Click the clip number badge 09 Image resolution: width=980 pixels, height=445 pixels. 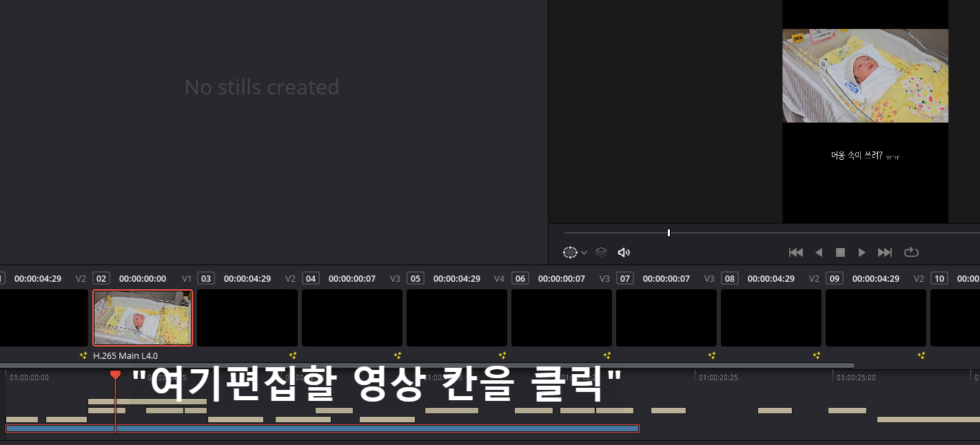pos(835,278)
